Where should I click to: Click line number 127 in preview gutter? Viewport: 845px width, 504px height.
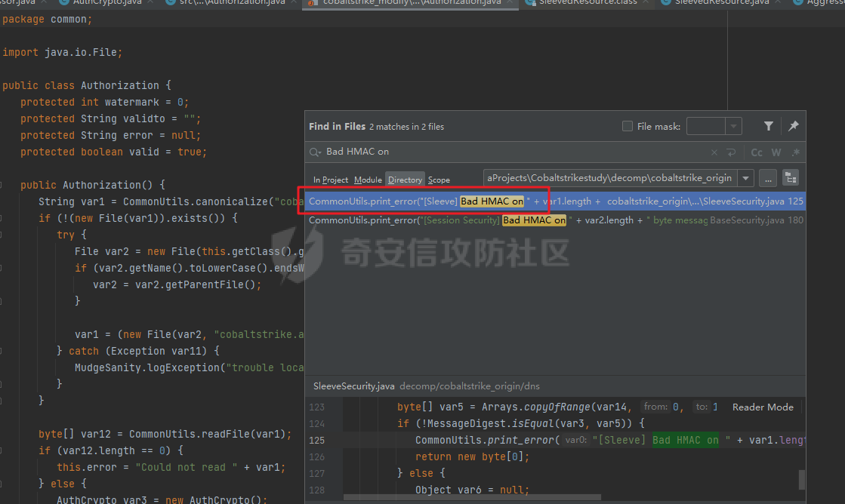317,473
